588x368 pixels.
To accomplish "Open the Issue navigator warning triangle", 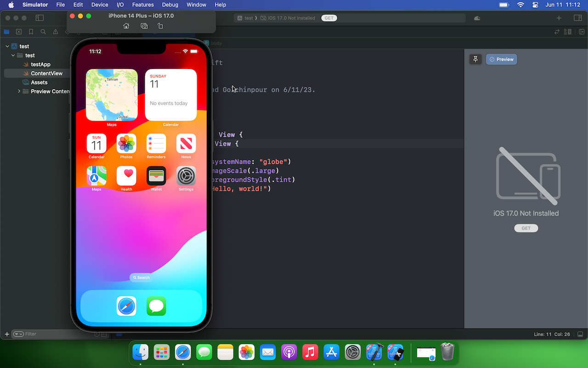I will click(x=55, y=32).
